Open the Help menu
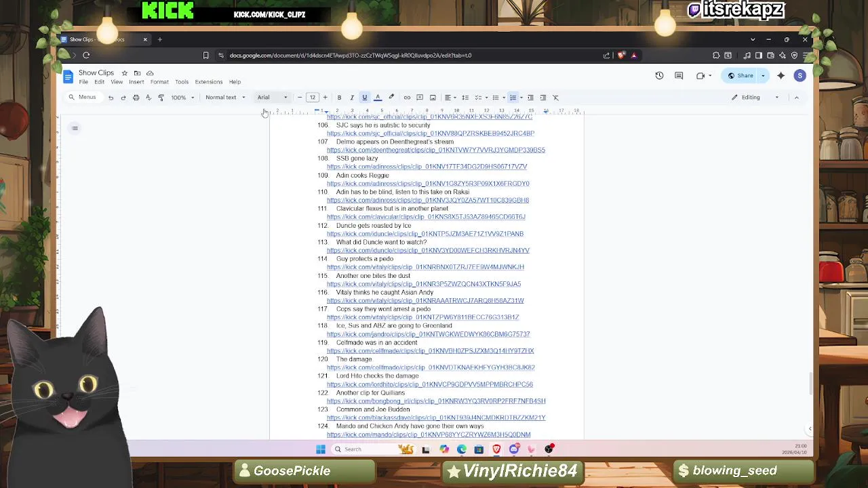This screenshot has width=868, height=488. click(x=235, y=82)
